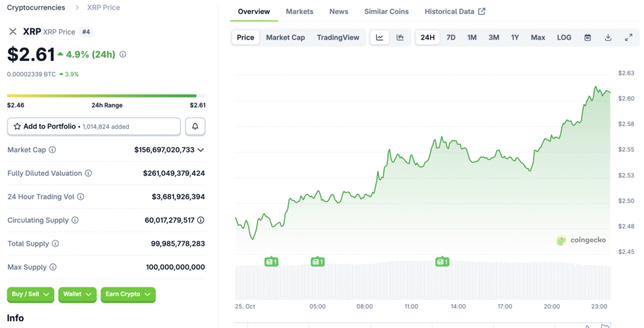
Task: Click the 24h Range progress bar
Action: point(106,96)
